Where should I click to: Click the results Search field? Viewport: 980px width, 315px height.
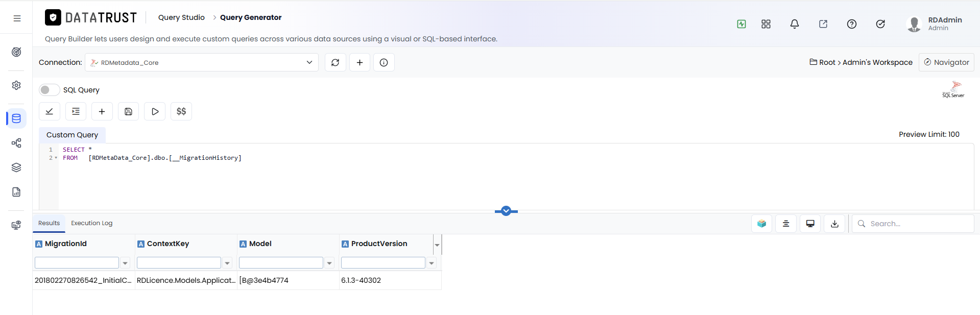click(x=913, y=224)
